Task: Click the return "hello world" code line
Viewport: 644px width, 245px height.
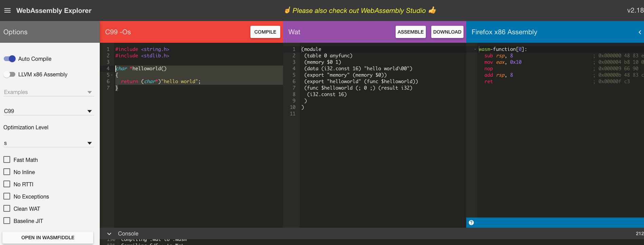Action: [x=161, y=81]
